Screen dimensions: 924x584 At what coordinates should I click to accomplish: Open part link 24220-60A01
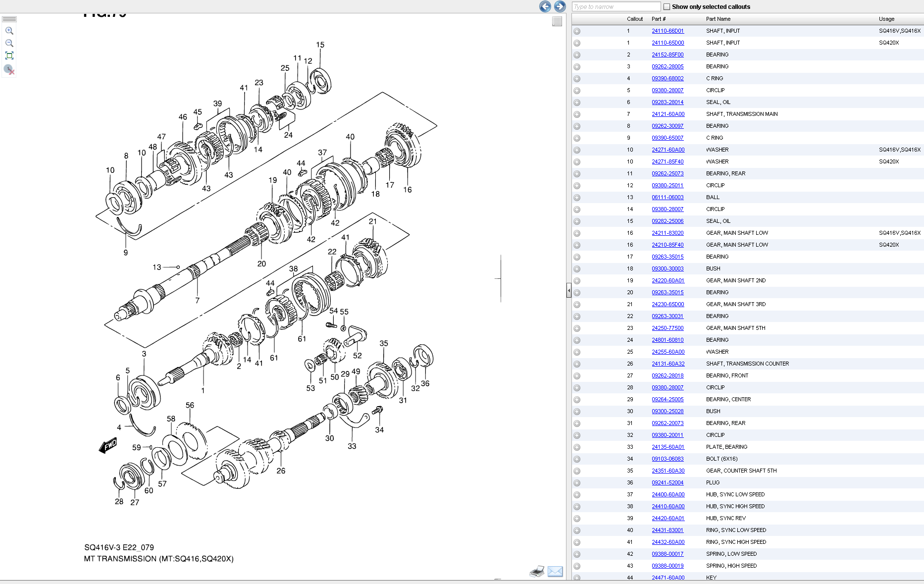click(x=668, y=280)
